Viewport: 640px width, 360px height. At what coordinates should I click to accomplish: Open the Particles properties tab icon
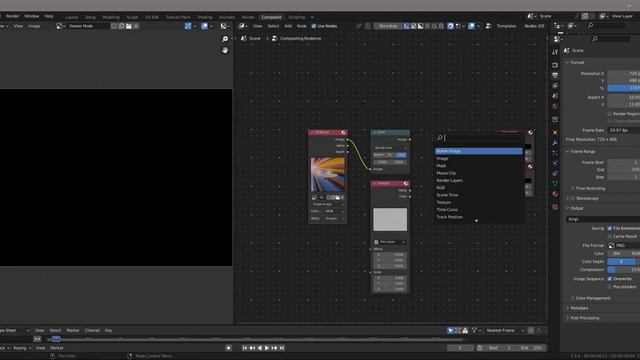pos(555,153)
